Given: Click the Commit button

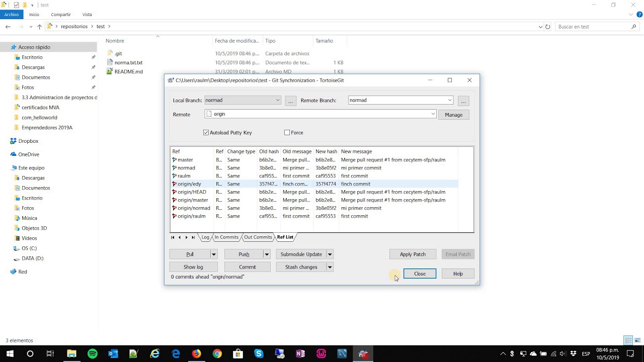Looking at the screenshot, I should (248, 267).
